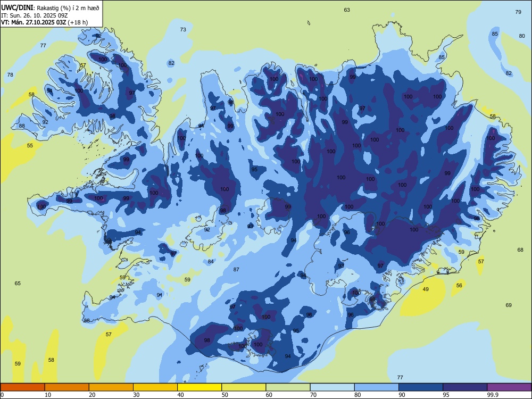Select the 'Rakastig (%) í 2 m hæð' label

tap(68, 8)
